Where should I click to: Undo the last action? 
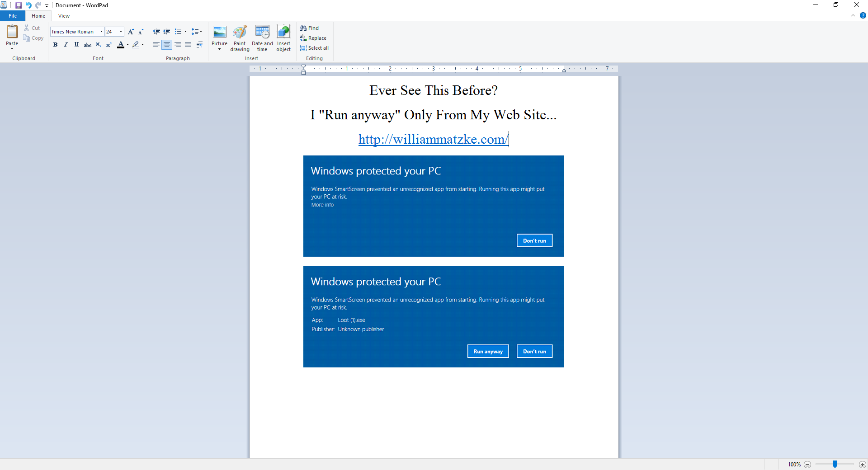tap(28, 5)
